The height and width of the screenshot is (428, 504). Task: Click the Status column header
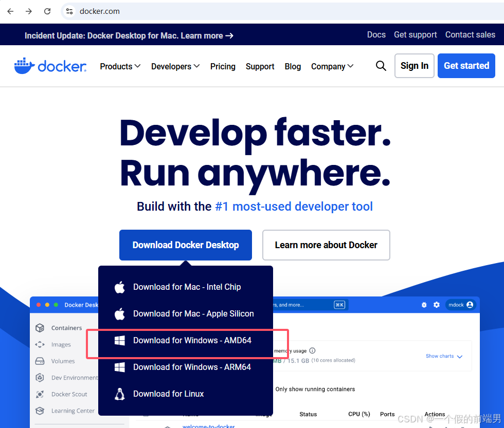click(308, 414)
